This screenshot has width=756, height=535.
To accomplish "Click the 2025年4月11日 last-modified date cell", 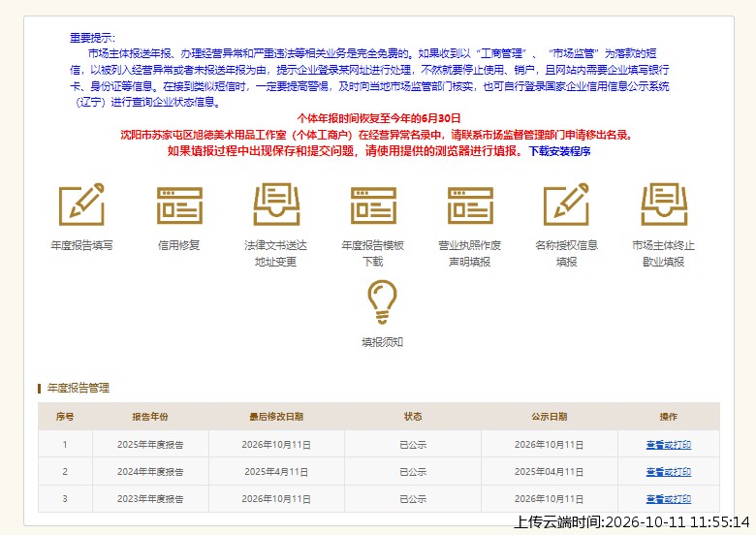I will pyautogui.click(x=276, y=471).
